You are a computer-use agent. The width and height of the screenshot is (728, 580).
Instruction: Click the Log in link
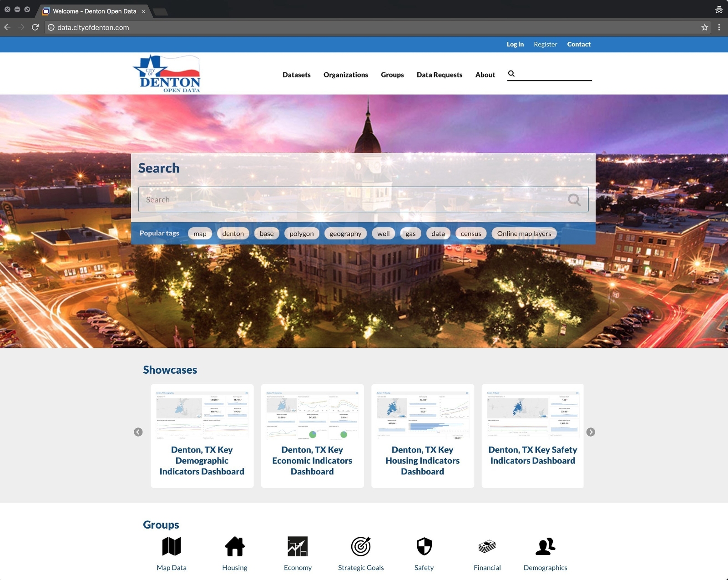click(515, 44)
